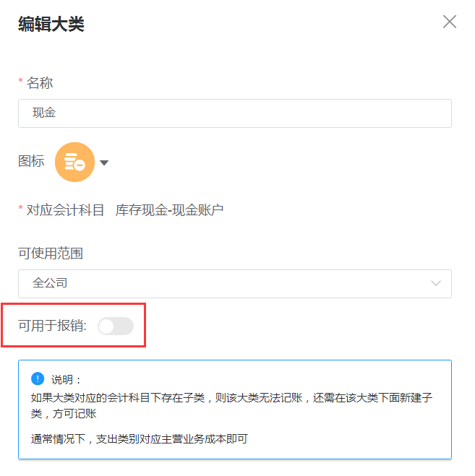
Task: Open the icon picker arrow beside 图标
Action: click(104, 163)
